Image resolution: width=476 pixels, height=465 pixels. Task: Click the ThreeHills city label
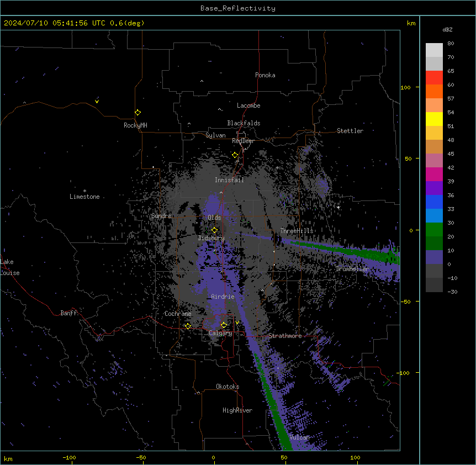[x=297, y=231]
